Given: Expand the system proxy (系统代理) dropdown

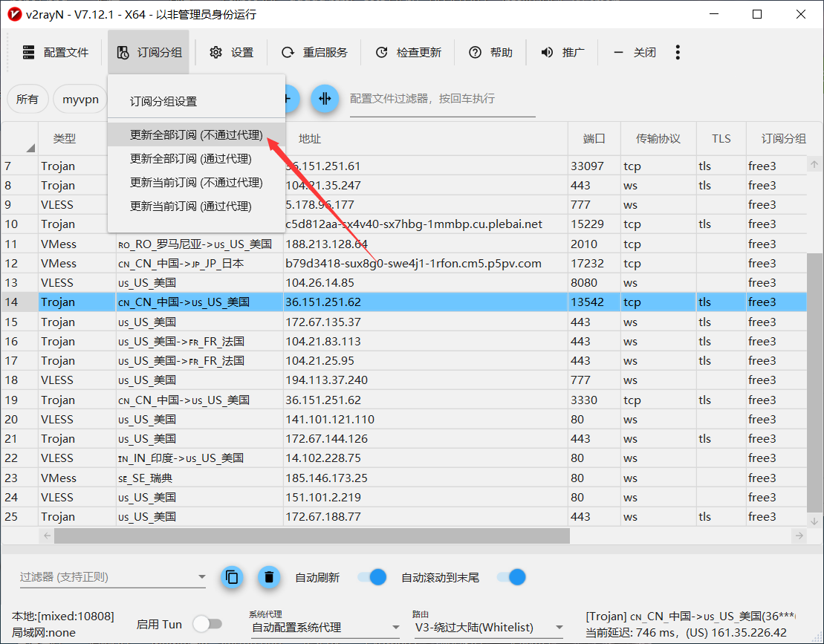Looking at the screenshot, I should pos(325,628).
